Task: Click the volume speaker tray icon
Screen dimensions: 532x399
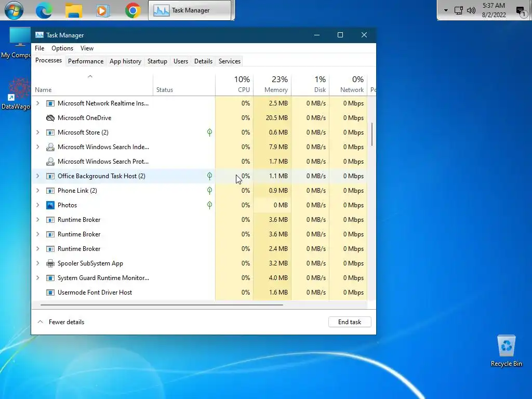Action: click(471, 10)
